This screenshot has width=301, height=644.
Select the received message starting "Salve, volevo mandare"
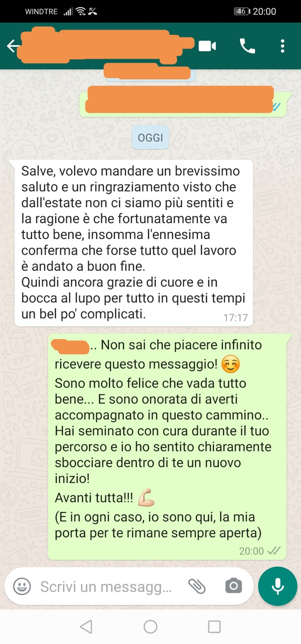(x=134, y=243)
